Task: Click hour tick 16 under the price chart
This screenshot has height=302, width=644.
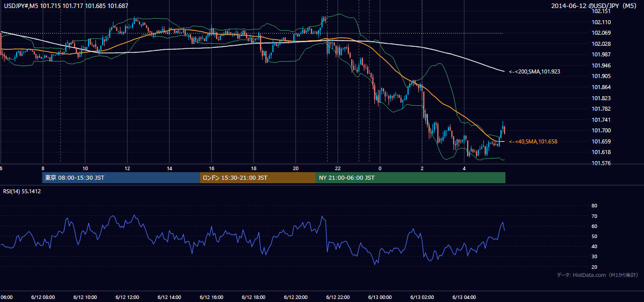Action: (x=212, y=169)
